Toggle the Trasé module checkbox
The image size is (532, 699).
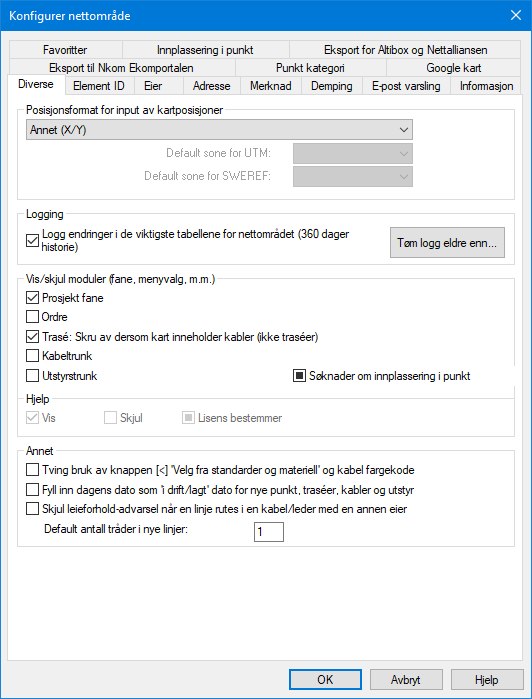pos(32,337)
